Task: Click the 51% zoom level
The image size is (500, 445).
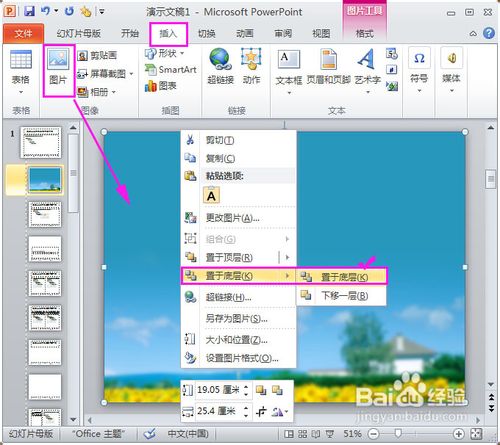Action: pos(352,434)
